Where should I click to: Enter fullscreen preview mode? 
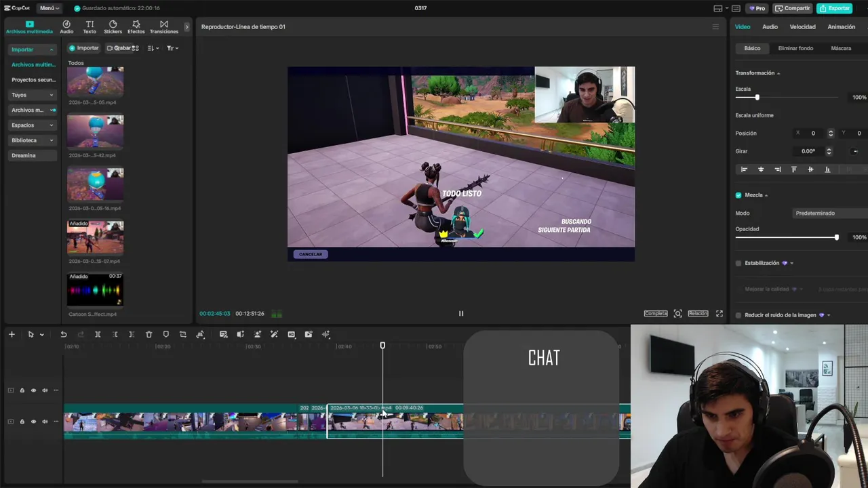tap(719, 313)
